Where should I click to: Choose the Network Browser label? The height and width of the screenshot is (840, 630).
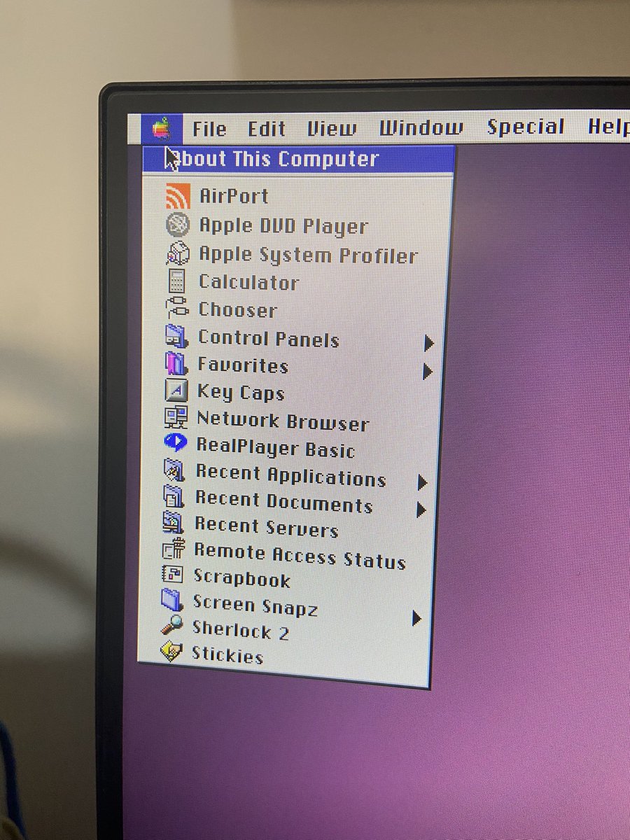tap(283, 421)
